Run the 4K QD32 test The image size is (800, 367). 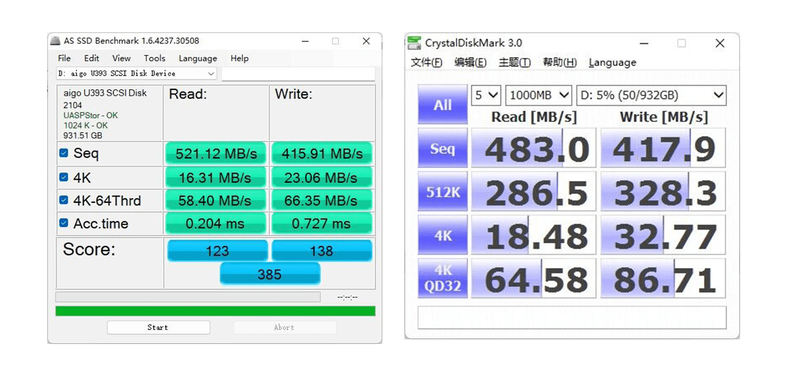[442, 278]
